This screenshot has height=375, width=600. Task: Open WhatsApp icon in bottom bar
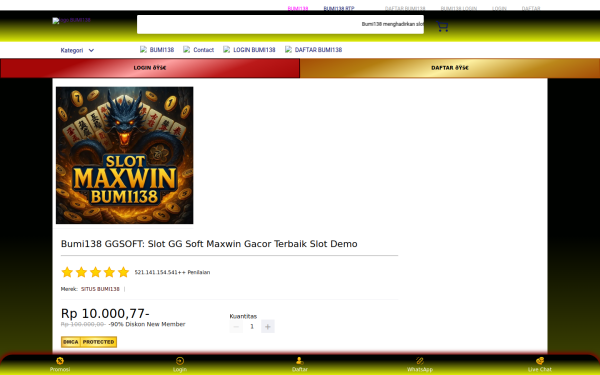[420, 361]
